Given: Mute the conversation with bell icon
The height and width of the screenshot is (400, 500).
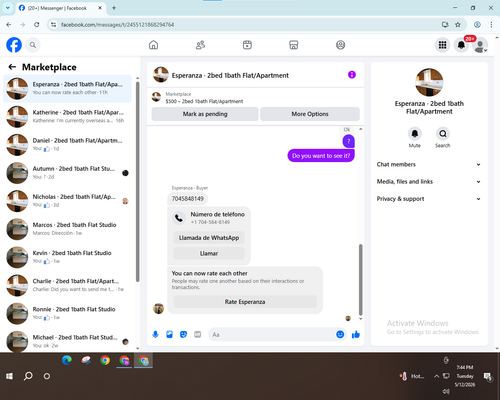Looking at the screenshot, I should (415, 134).
